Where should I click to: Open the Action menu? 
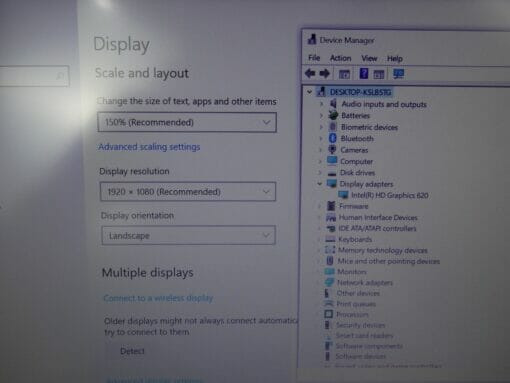pos(340,58)
